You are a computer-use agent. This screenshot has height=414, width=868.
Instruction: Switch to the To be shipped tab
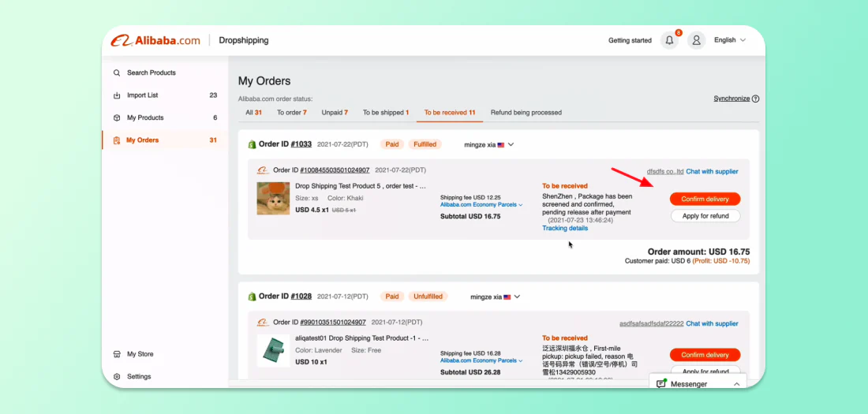[386, 112]
